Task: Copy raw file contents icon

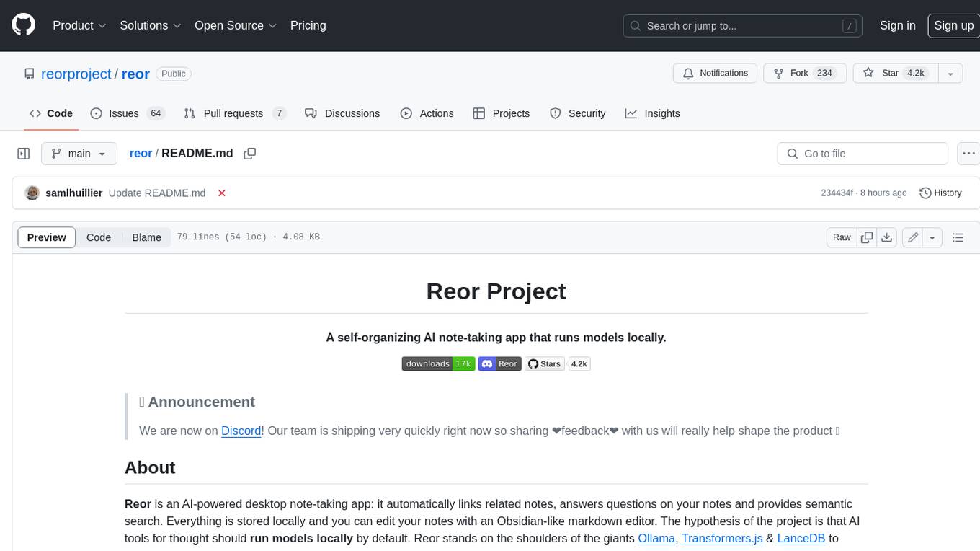Action: (x=867, y=237)
